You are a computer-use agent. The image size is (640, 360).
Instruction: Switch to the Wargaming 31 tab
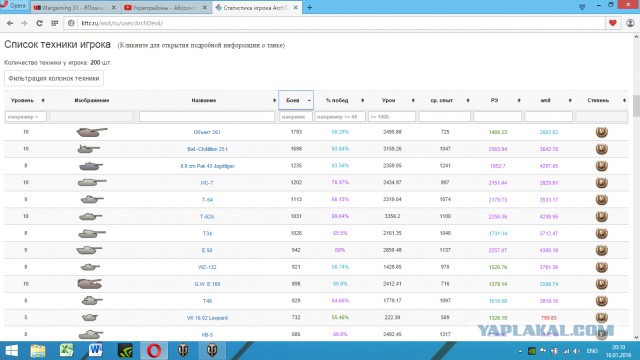76,8
